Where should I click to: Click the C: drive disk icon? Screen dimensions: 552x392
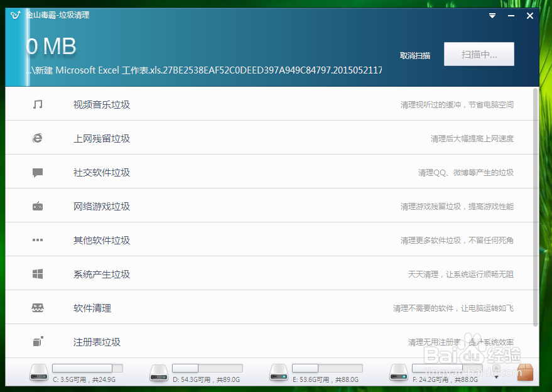(x=39, y=373)
